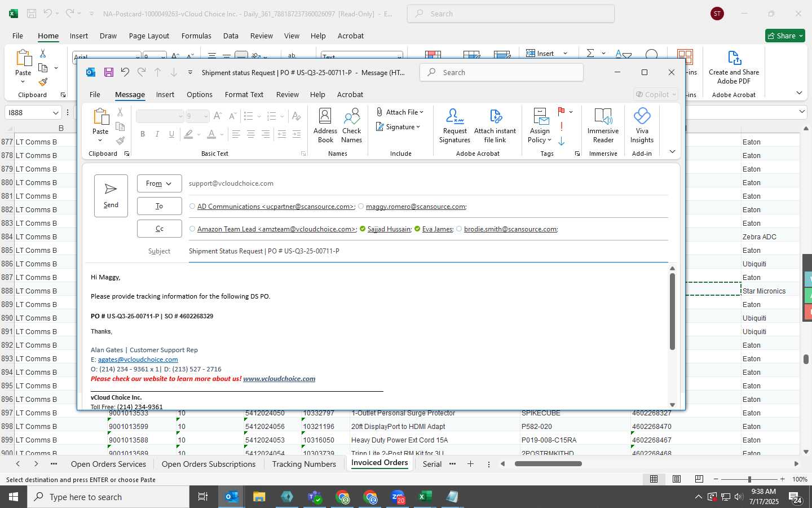The image size is (812, 508).
Task: Click the Excel zoom slider handle
Action: [x=749, y=479]
